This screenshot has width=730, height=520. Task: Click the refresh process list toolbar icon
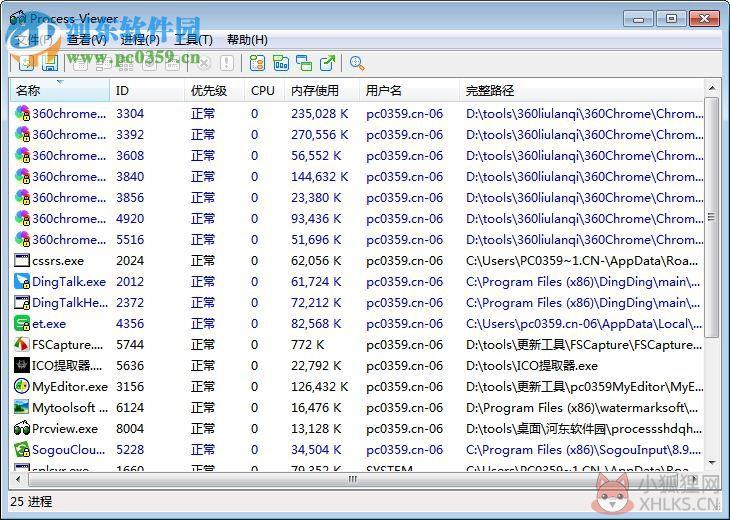26,62
